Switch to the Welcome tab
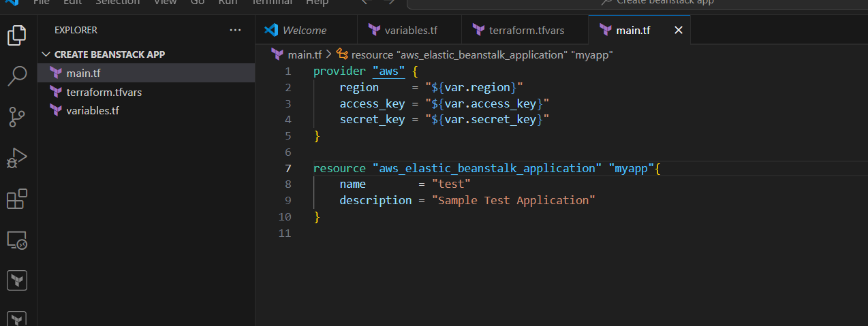Image resolution: width=868 pixels, height=326 pixels. pyautogui.click(x=305, y=30)
